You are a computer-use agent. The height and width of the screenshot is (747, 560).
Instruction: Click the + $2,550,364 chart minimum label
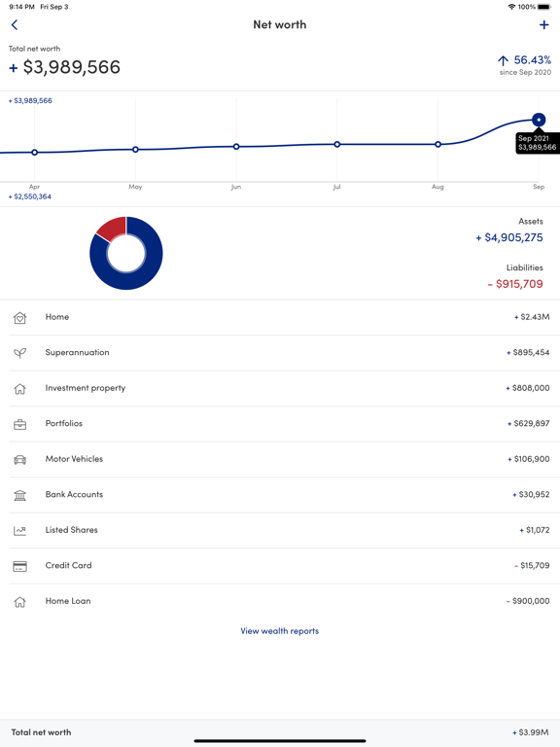(30, 196)
